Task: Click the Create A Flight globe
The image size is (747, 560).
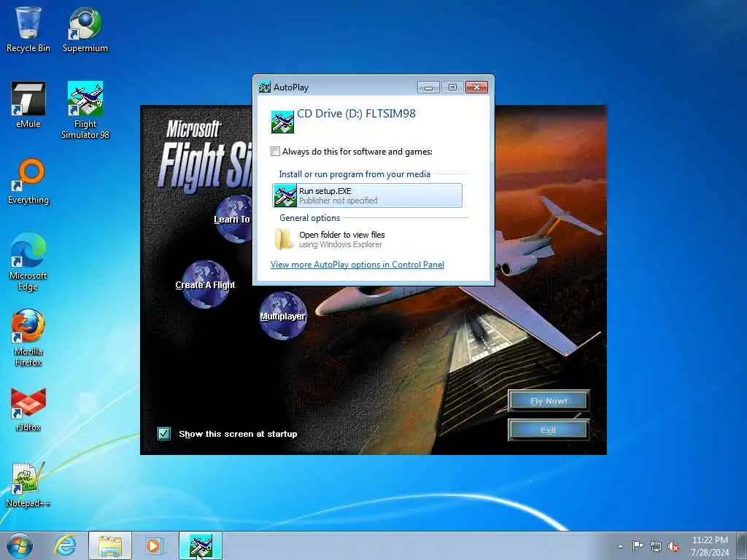Action: (x=205, y=284)
